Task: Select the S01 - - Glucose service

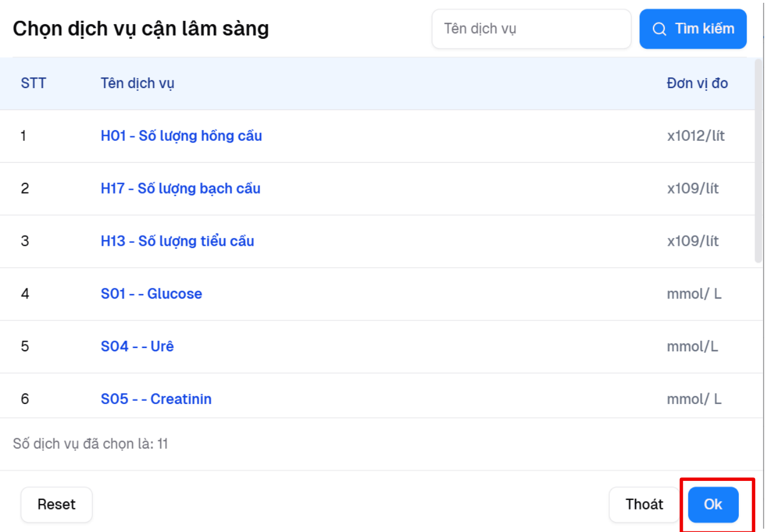Action: pyautogui.click(x=151, y=294)
